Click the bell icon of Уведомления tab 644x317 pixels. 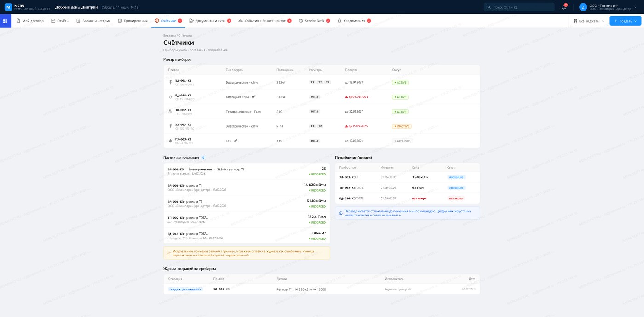(x=339, y=21)
